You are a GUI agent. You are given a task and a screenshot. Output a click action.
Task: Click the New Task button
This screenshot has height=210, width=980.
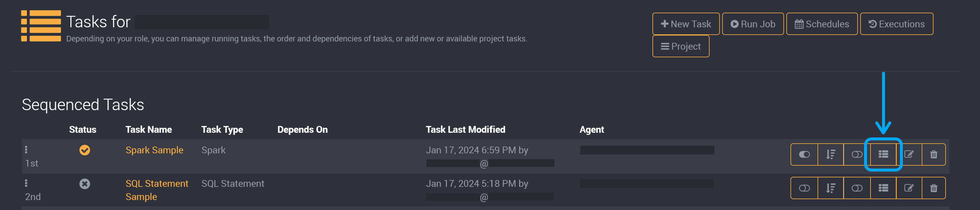(x=685, y=24)
